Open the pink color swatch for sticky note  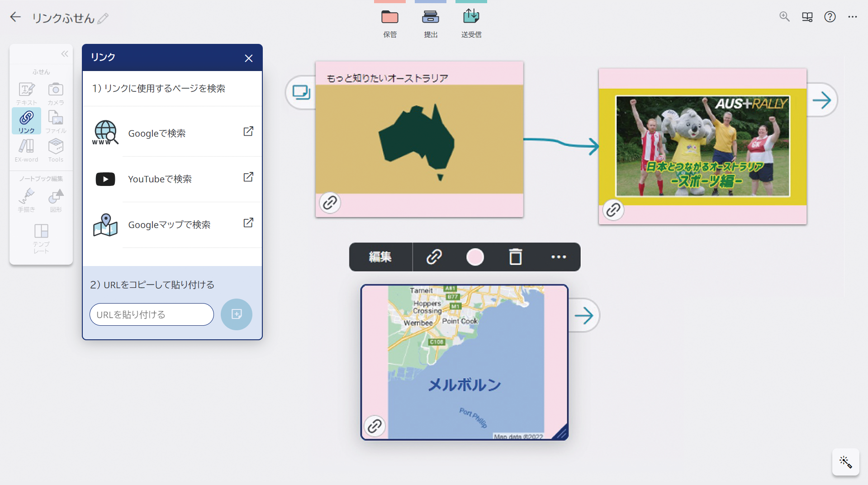(x=475, y=257)
